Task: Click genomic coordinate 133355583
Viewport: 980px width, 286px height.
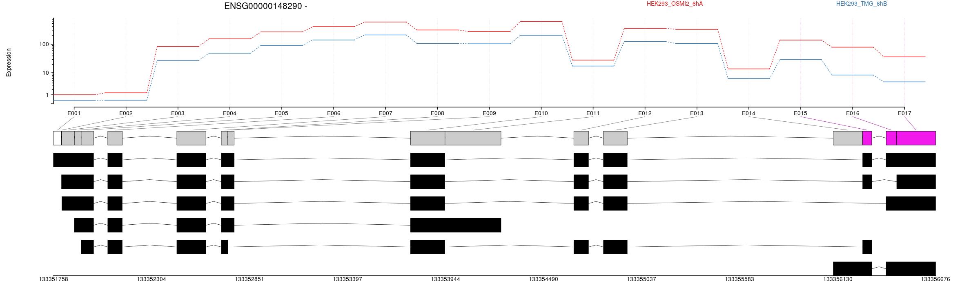Action: [x=739, y=279]
